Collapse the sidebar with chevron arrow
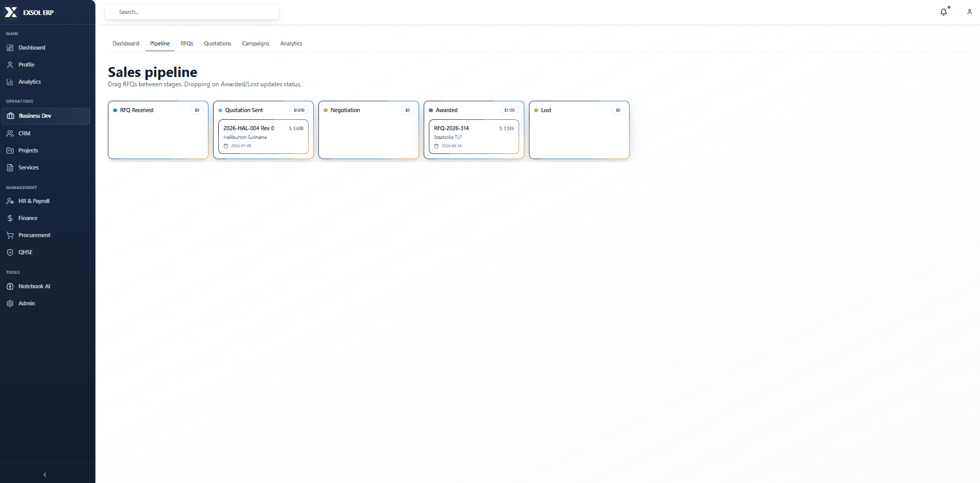 pyautogui.click(x=45, y=474)
